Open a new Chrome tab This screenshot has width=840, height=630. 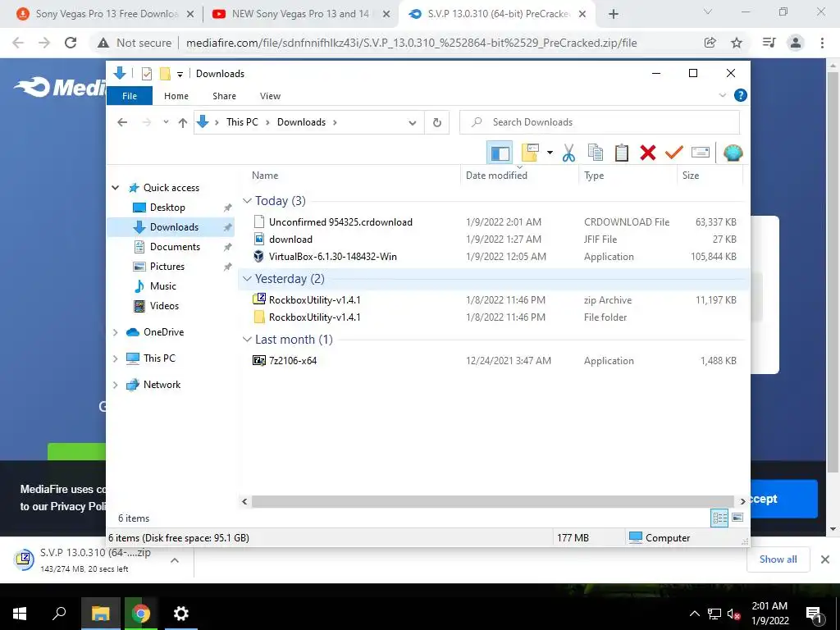614,15
